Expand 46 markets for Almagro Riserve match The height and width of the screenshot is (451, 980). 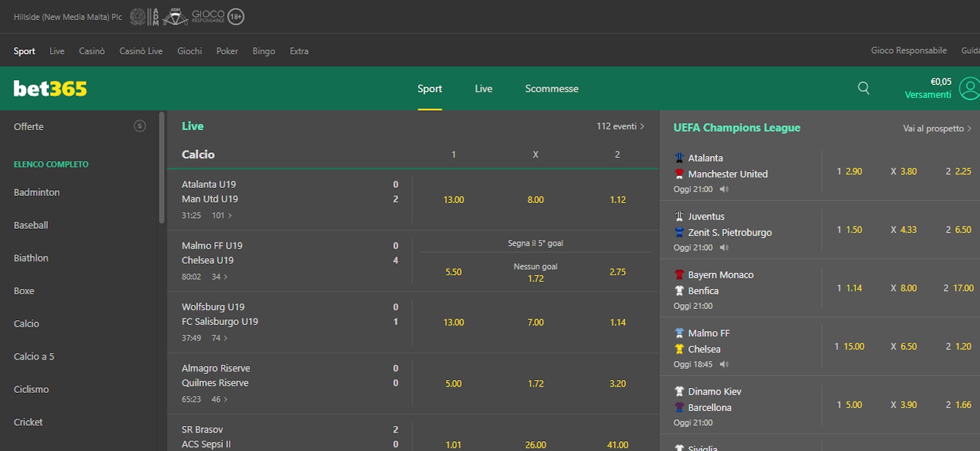point(219,399)
